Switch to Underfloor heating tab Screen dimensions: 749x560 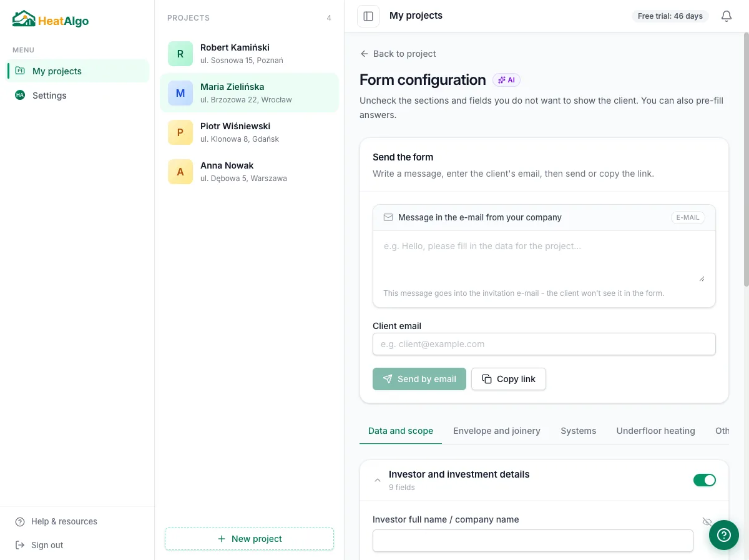point(655,431)
